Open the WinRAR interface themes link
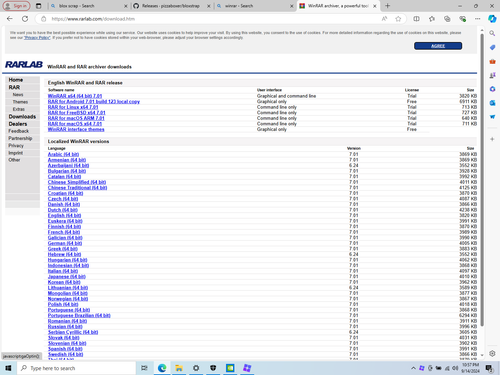 (x=76, y=129)
